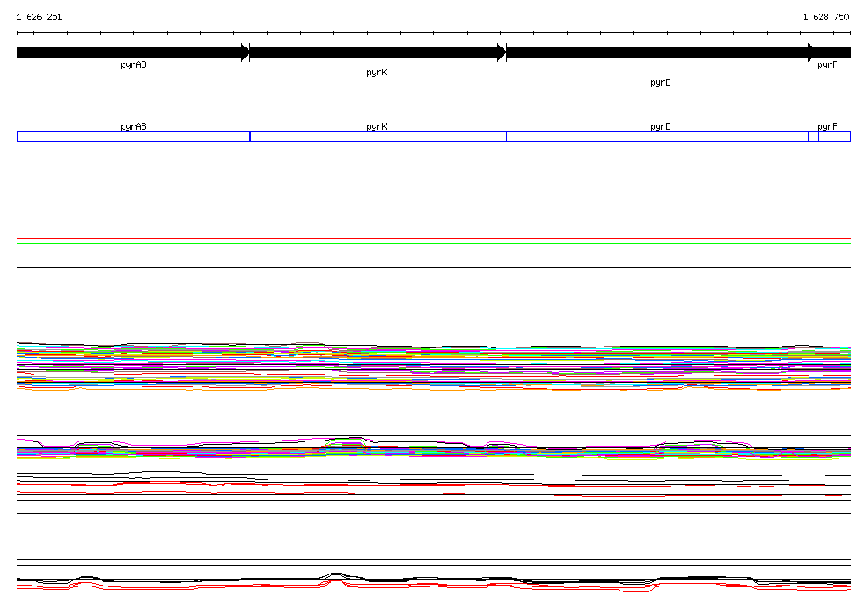Select the pyrK blue outlined box

pos(378,136)
